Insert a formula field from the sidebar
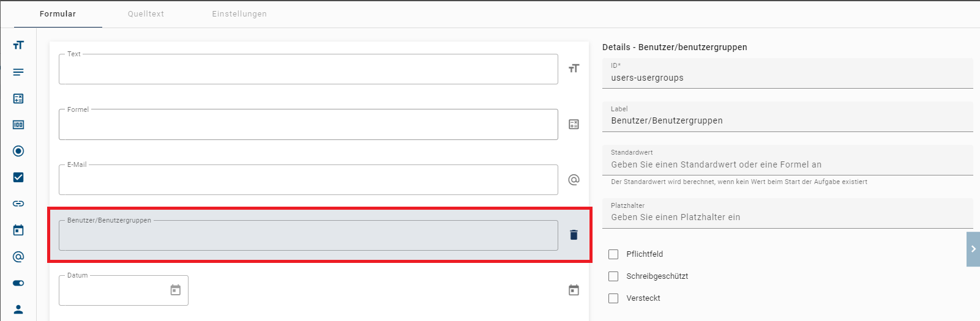 (x=18, y=98)
